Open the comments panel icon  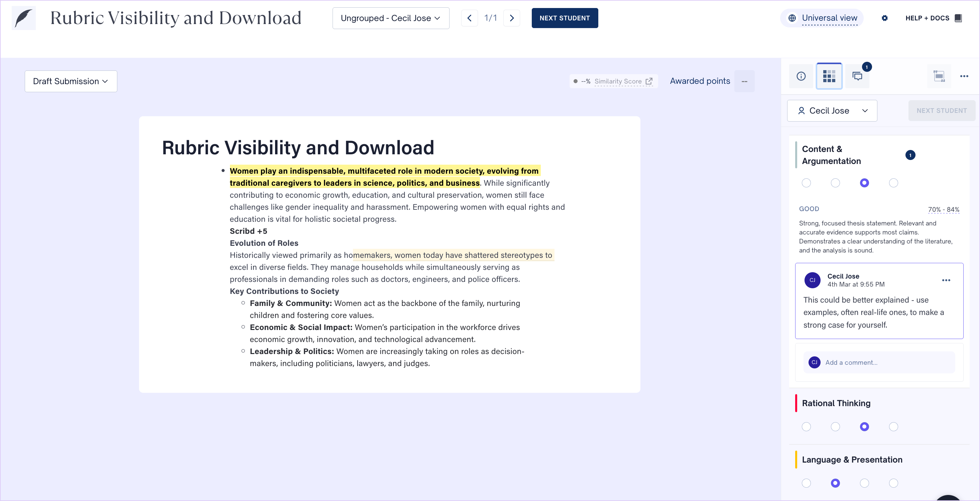pos(857,76)
